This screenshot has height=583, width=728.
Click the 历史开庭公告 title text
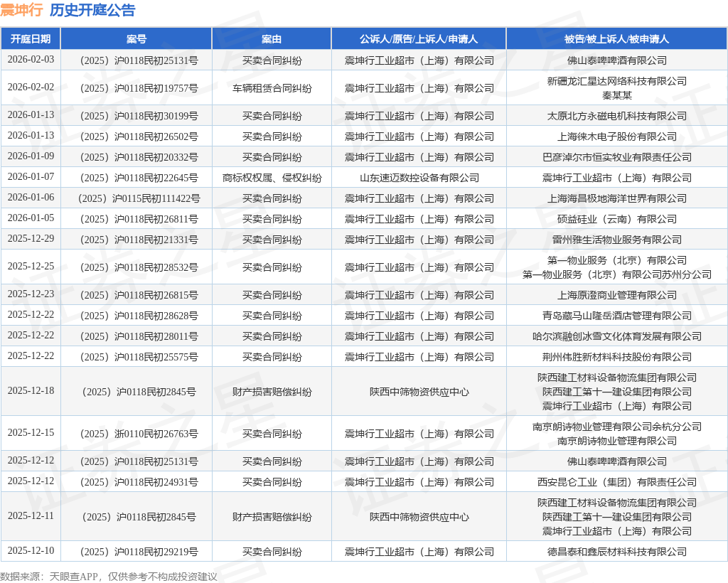pyautogui.click(x=92, y=10)
